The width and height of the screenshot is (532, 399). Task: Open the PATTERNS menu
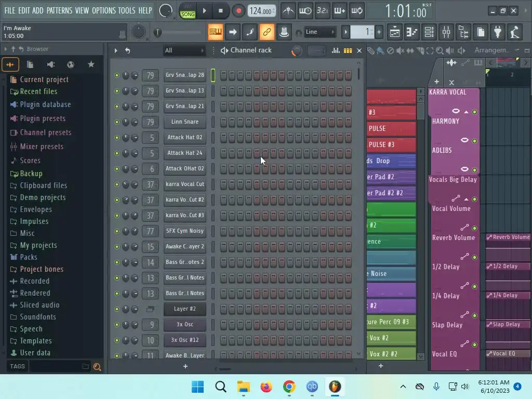(x=59, y=10)
